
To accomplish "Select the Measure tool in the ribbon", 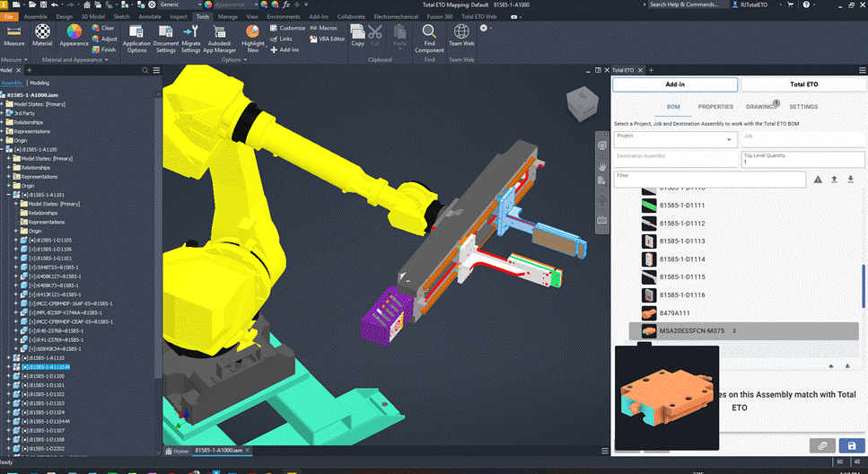I will (14, 34).
